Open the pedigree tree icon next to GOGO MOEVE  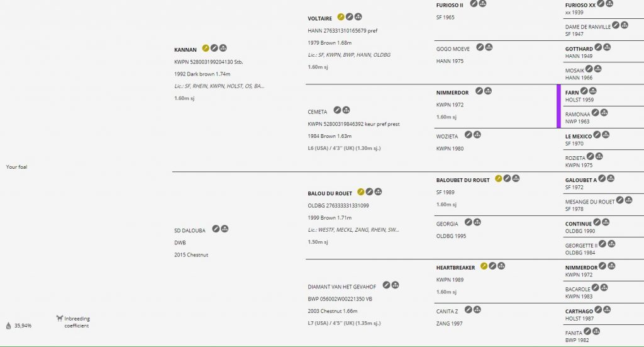click(489, 47)
